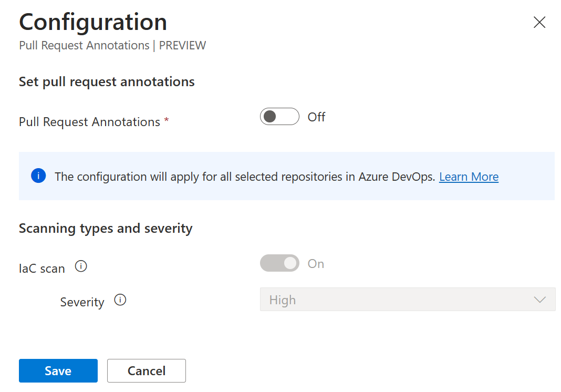This screenshot has height=392, width=561.
Task: Click the 'Scanning types and severity' heading
Action: (106, 229)
